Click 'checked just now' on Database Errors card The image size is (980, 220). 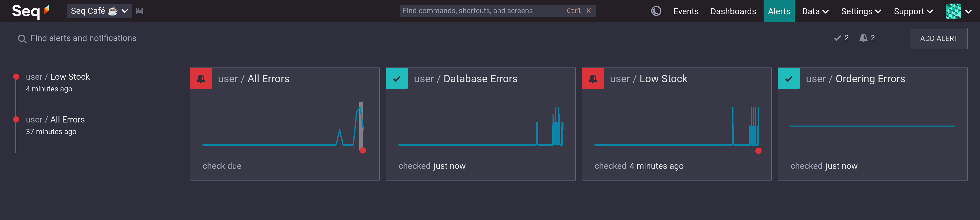pyautogui.click(x=432, y=166)
